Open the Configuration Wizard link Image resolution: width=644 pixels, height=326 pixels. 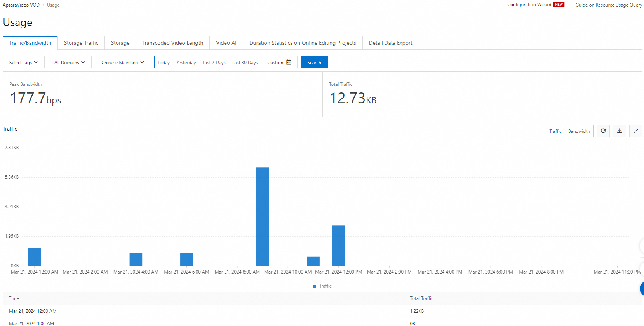529,5
